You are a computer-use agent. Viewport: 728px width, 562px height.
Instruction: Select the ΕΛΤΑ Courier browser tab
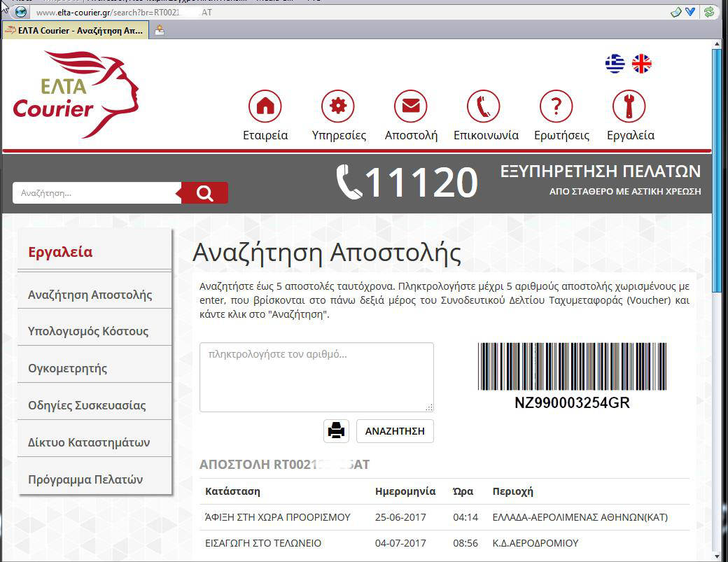74,30
